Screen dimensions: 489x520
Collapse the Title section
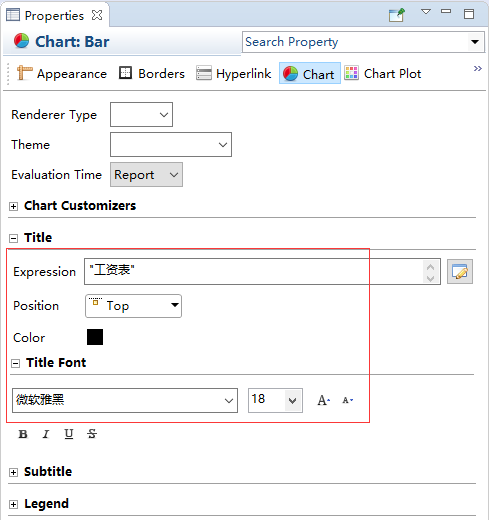13,238
